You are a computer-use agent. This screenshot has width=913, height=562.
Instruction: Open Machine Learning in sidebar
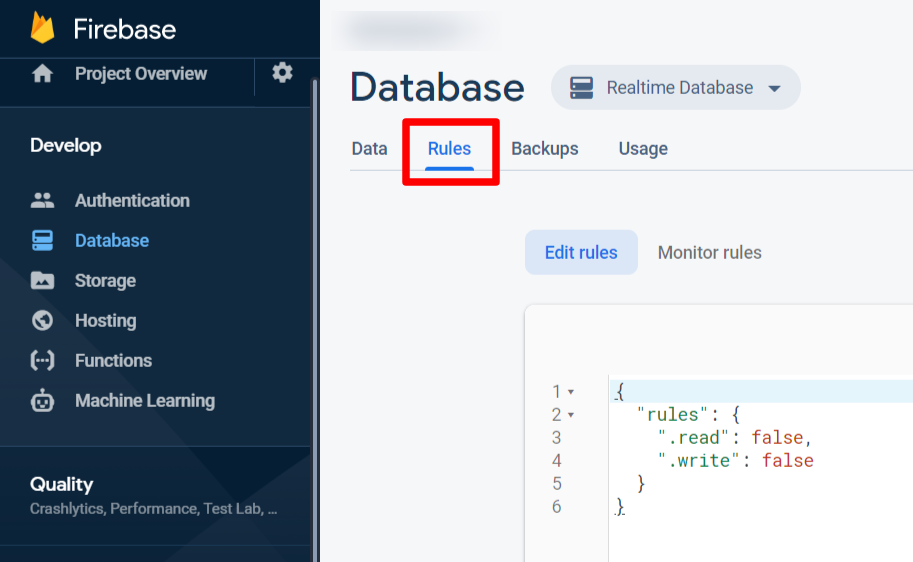click(x=145, y=401)
